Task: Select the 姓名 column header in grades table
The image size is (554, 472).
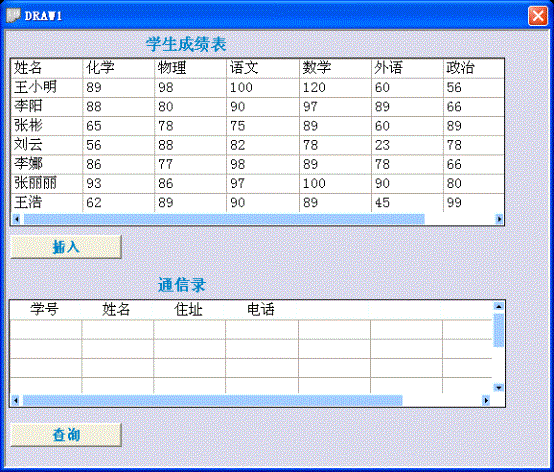Action: click(47, 68)
